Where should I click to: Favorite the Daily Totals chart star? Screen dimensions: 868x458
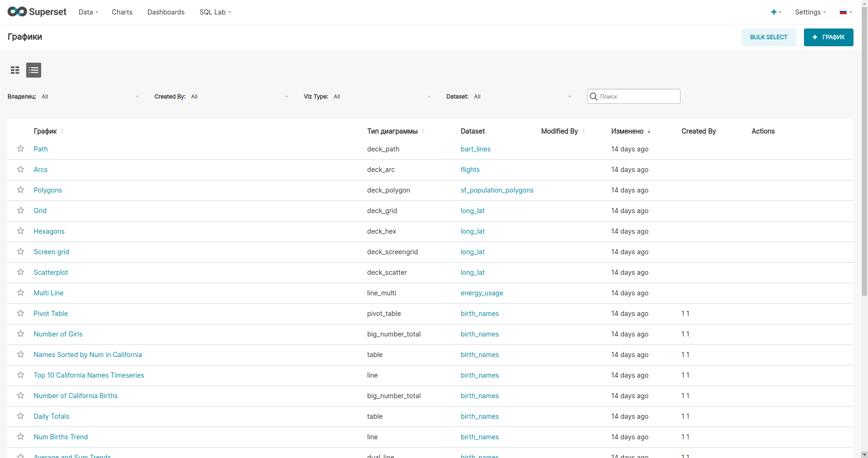pos(21,416)
